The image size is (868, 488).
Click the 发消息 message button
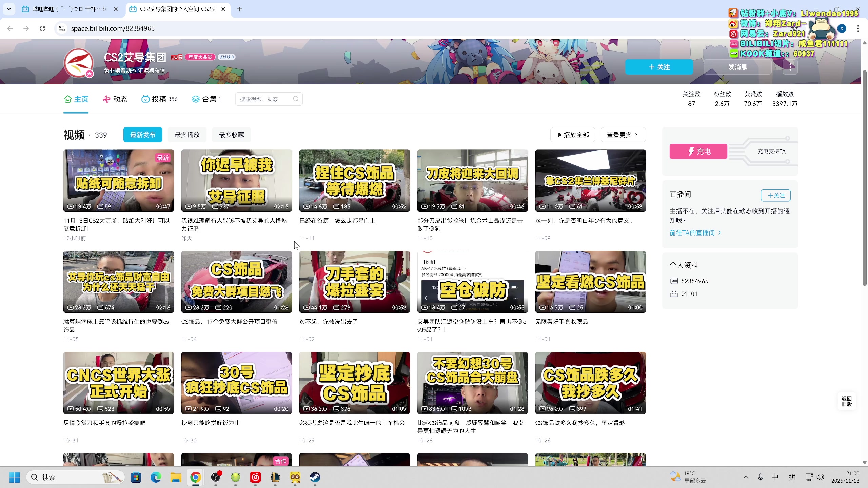tap(737, 67)
